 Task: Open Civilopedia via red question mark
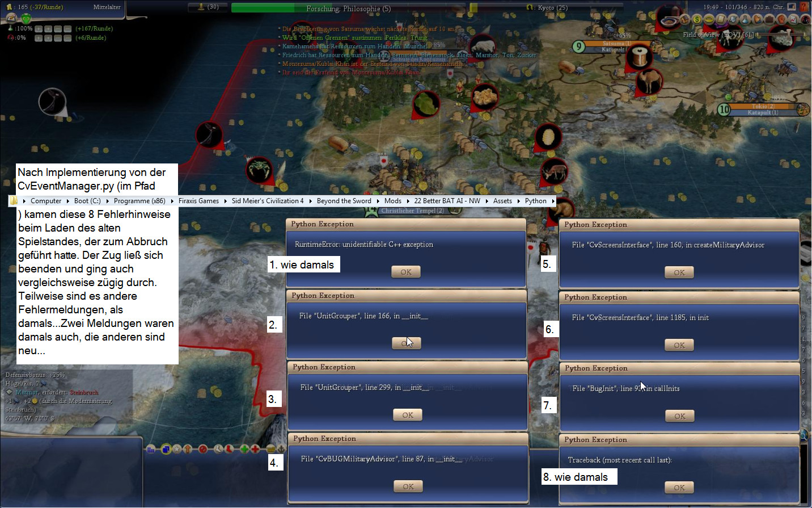804,7
